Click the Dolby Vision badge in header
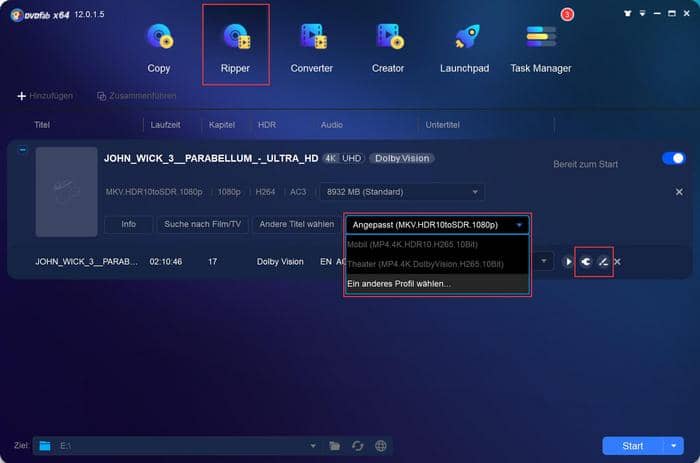 click(x=402, y=159)
